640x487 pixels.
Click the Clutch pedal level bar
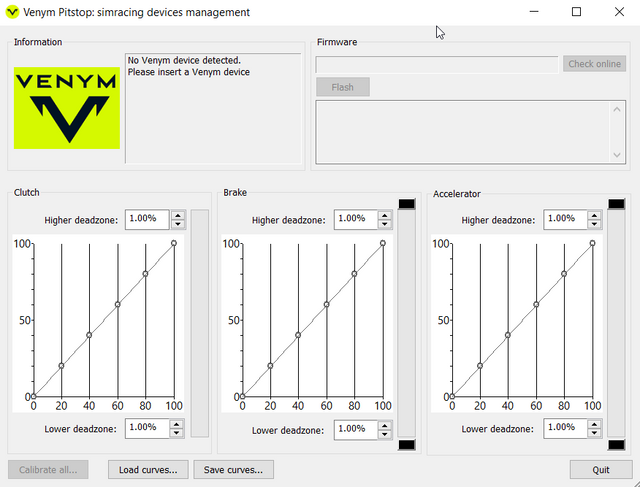pos(200,323)
